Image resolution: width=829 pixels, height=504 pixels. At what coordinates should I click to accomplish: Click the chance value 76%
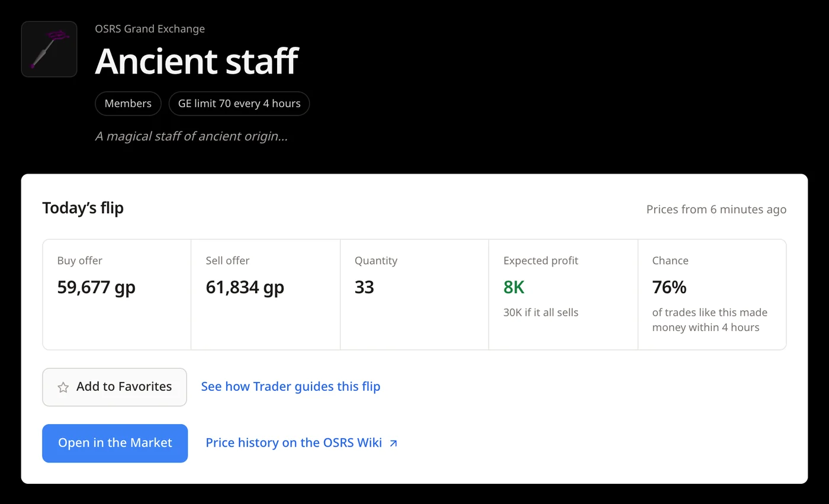tap(669, 287)
